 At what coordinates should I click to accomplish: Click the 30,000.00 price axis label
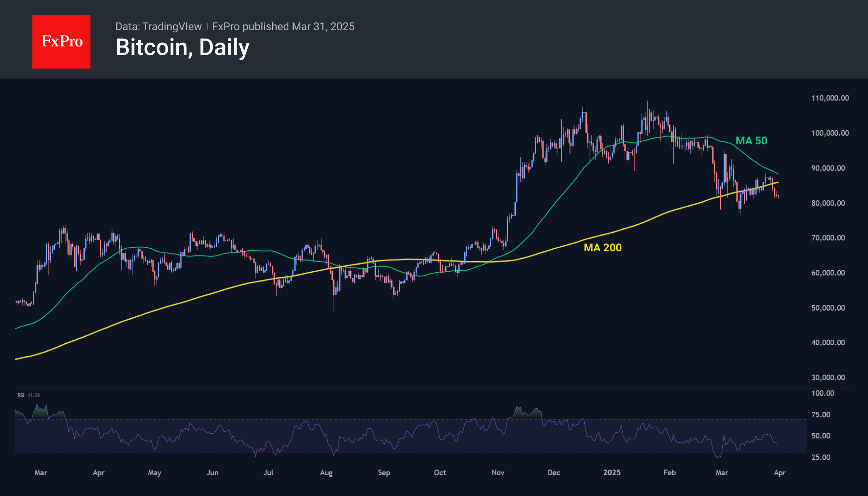[x=828, y=377]
